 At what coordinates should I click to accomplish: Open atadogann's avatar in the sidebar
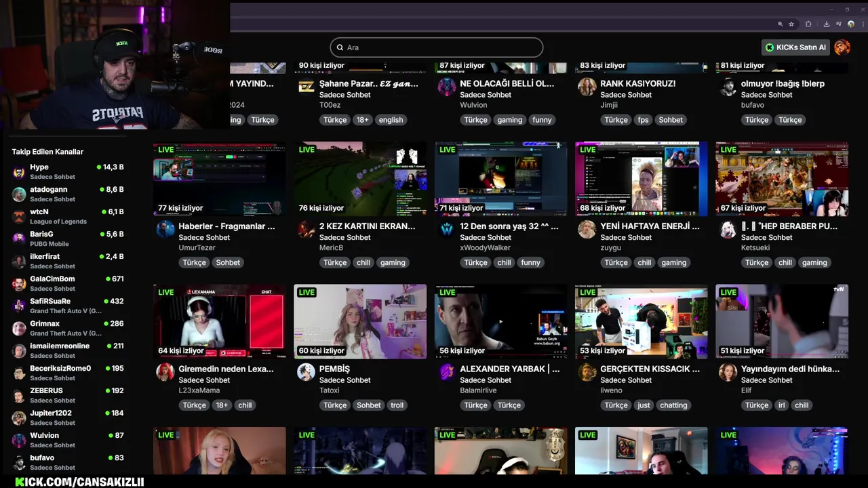point(19,195)
